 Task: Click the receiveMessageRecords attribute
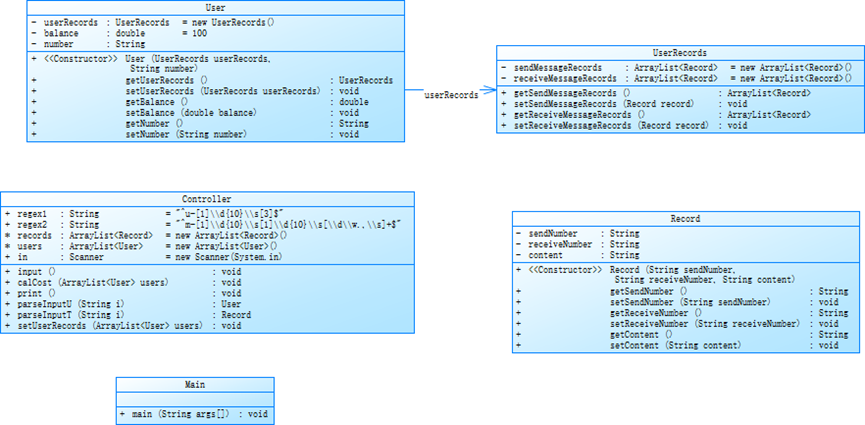[x=676, y=78]
